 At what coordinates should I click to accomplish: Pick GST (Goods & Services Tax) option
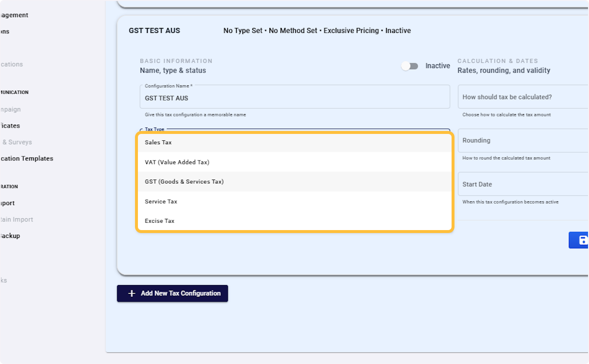[x=294, y=182]
